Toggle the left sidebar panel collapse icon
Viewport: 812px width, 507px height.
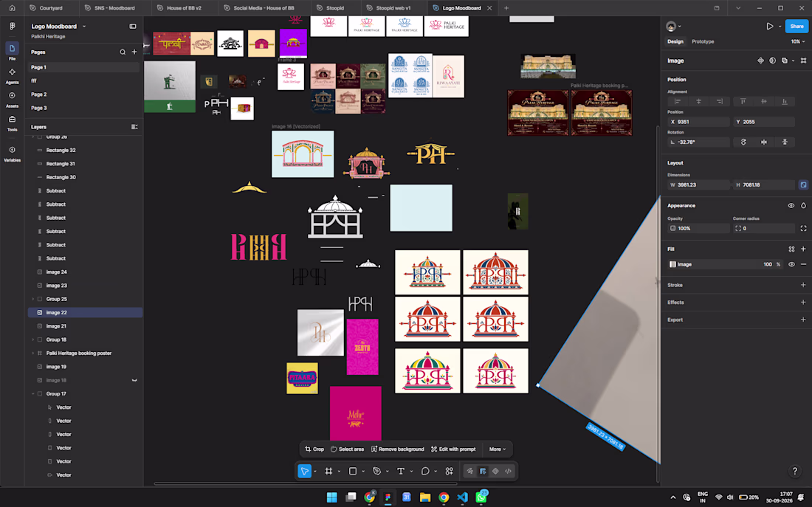133,27
